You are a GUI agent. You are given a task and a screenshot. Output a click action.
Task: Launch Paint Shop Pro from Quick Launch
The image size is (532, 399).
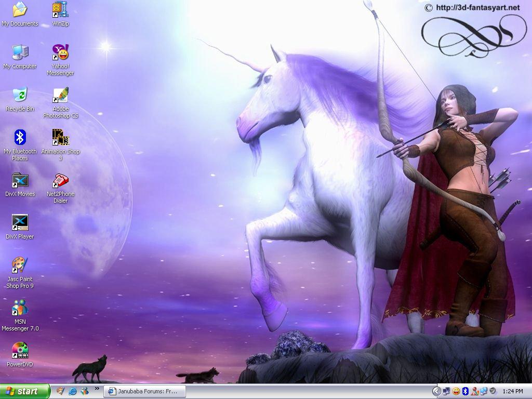(x=60, y=391)
